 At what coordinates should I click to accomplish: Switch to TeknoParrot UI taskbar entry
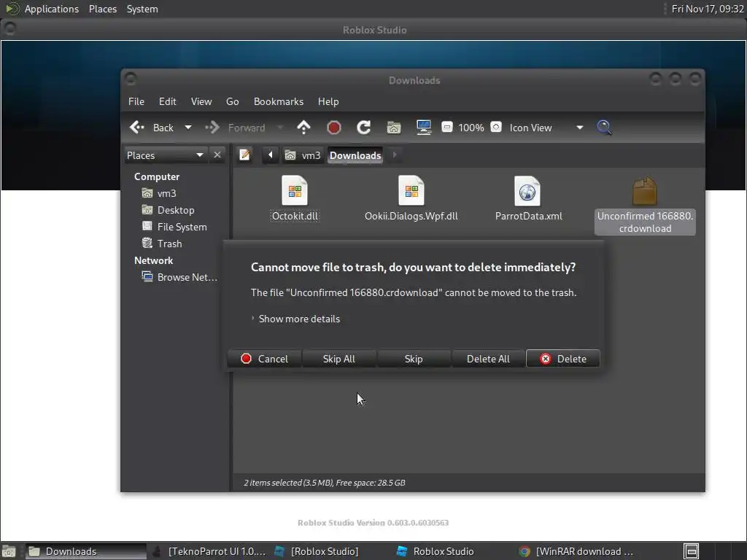(x=209, y=551)
